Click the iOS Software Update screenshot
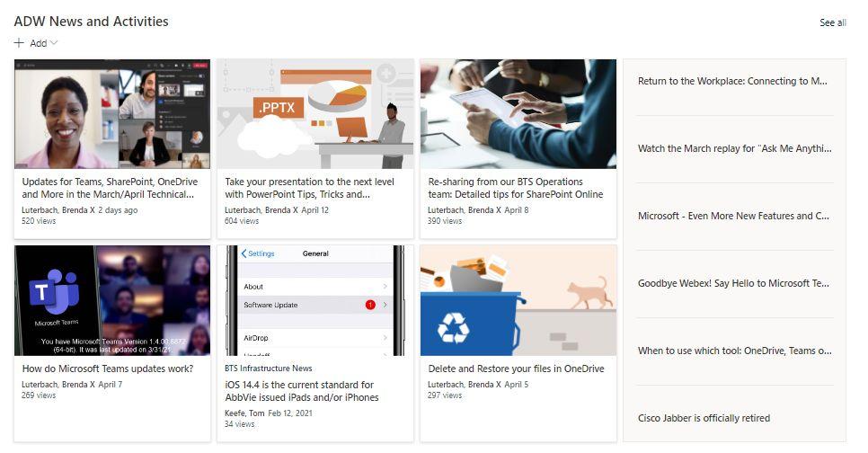The image size is (868, 453). tap(315, 301)
